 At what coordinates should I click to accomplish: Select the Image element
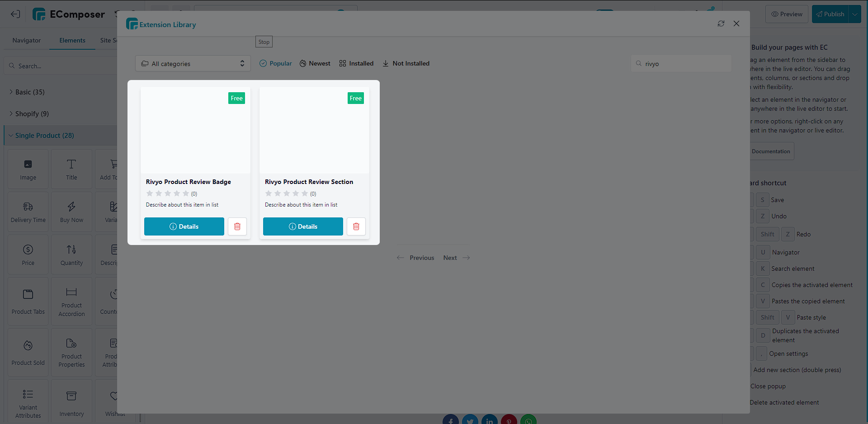(x=28, y=169)
